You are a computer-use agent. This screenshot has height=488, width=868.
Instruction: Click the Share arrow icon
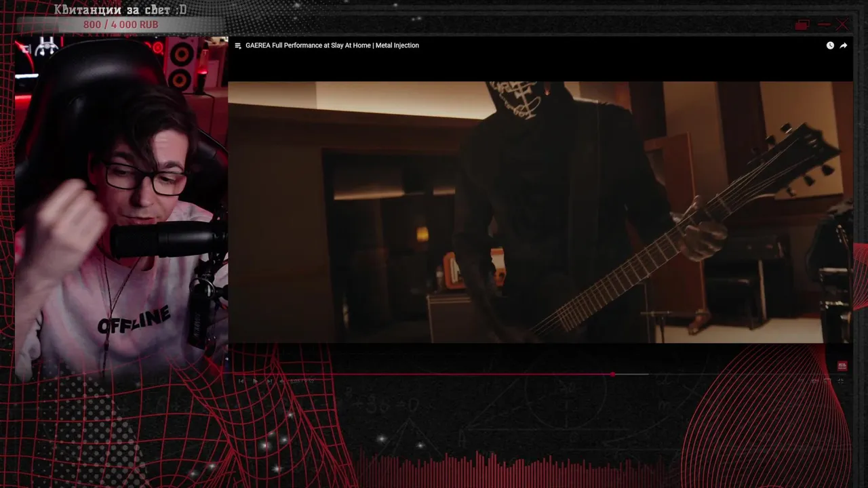tap(844, 45)
